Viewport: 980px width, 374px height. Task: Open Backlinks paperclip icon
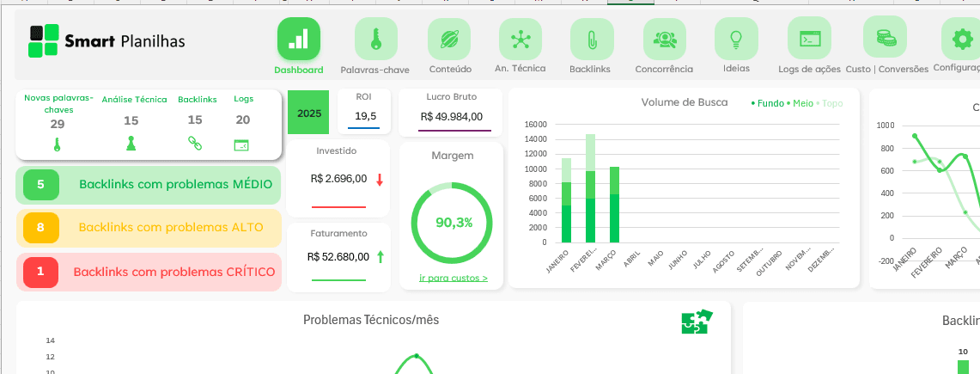click(x=592, y=39)
